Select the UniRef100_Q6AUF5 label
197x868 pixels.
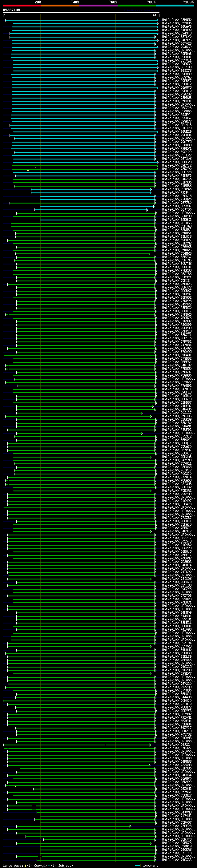[177, 88]
